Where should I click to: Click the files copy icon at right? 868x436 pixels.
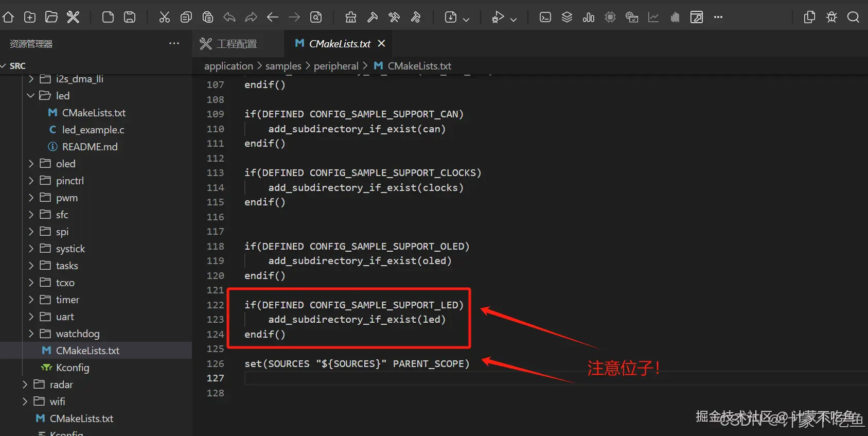tap(809, 17)
